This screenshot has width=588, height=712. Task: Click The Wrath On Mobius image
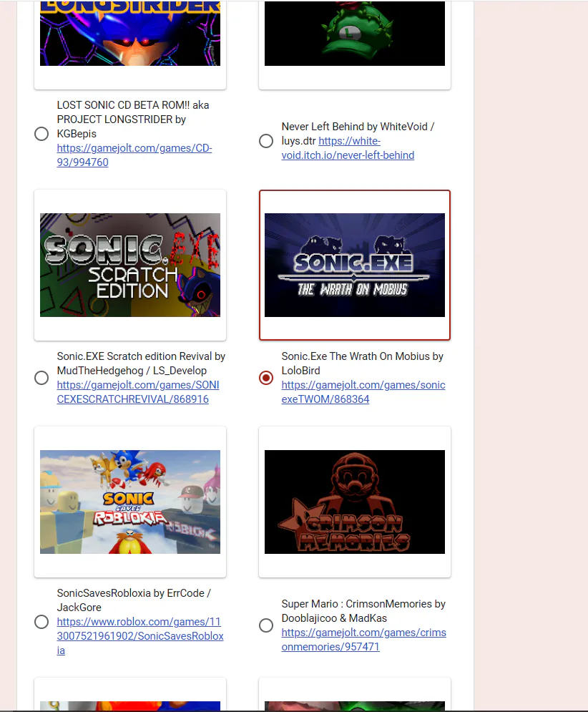[355, 265]
